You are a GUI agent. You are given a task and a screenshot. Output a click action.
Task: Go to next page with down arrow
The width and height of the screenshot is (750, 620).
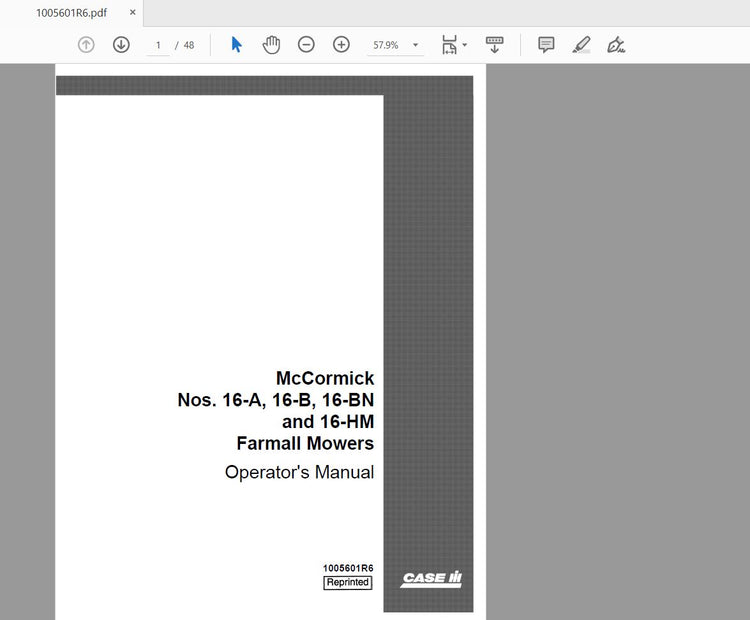point(121,45)
